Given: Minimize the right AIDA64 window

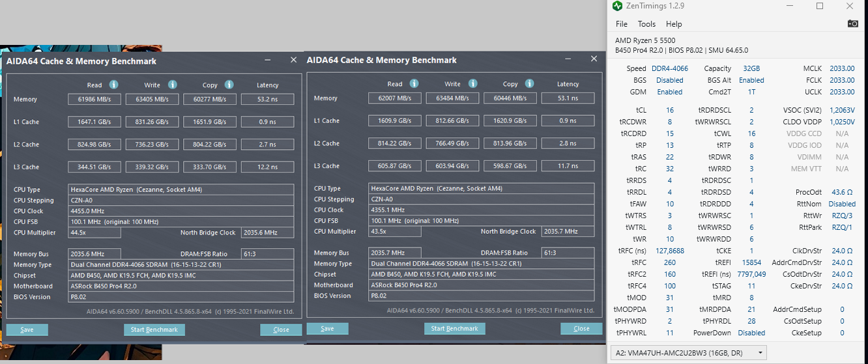Looking at the screenshot, I should click(x=568, y=59).
